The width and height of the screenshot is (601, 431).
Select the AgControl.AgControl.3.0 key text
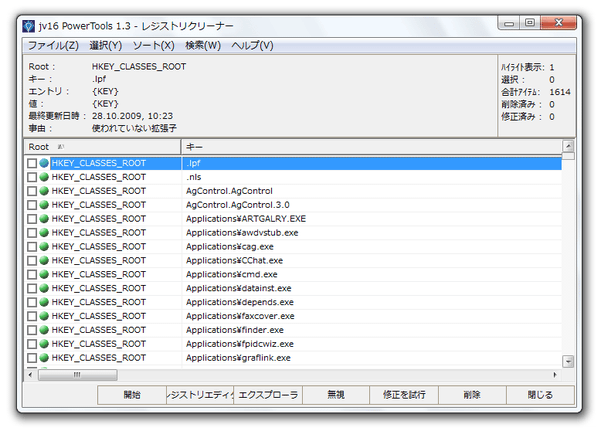[238, 205]
